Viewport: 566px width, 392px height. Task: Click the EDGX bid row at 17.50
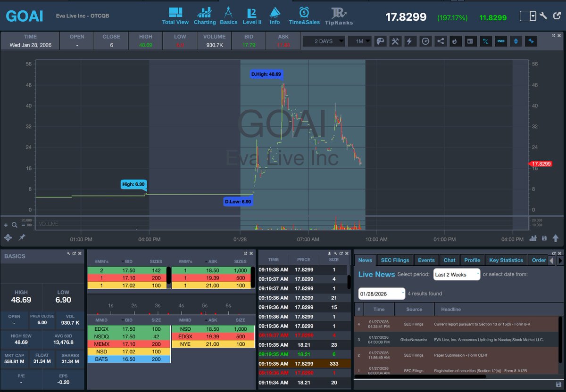tap(129, 328)
